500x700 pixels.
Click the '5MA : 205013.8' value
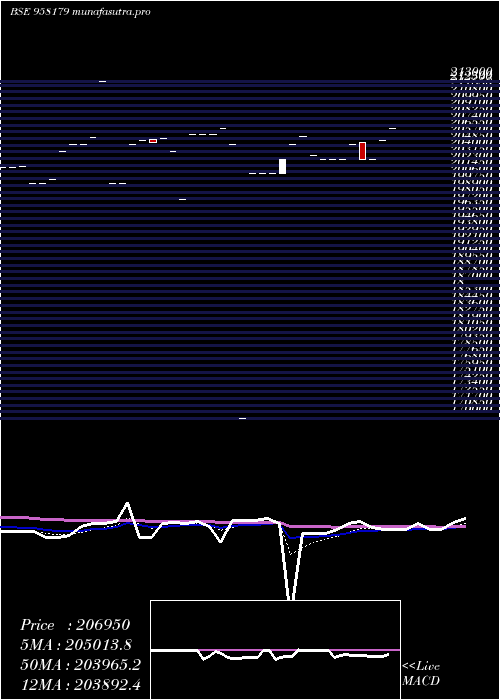[x=76, y=645]
